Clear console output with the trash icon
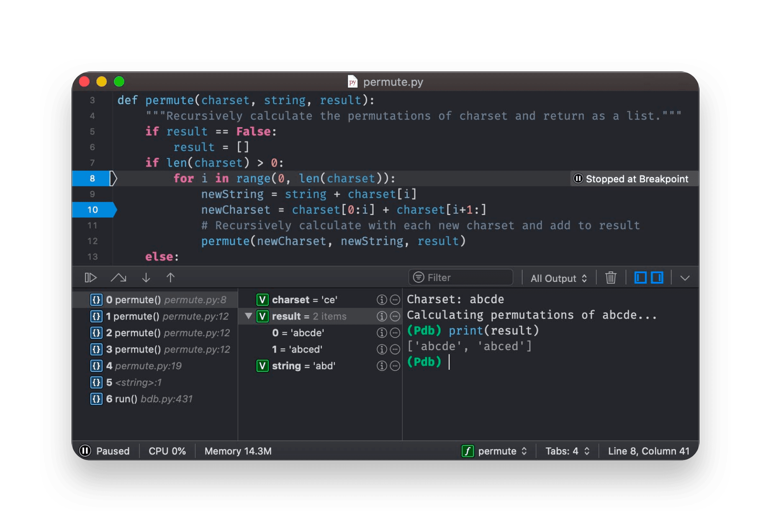 [x=610, y=277]
